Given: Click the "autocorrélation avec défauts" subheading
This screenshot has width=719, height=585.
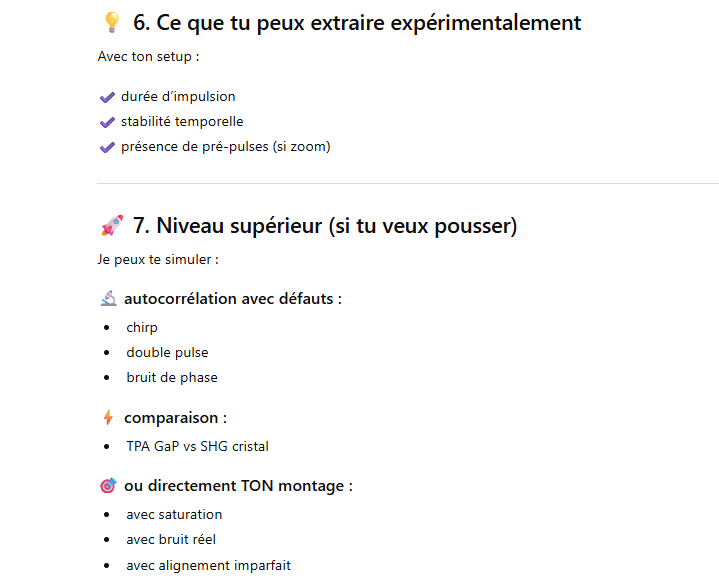Looking at the screenshot, I should [x=233, y=298].
